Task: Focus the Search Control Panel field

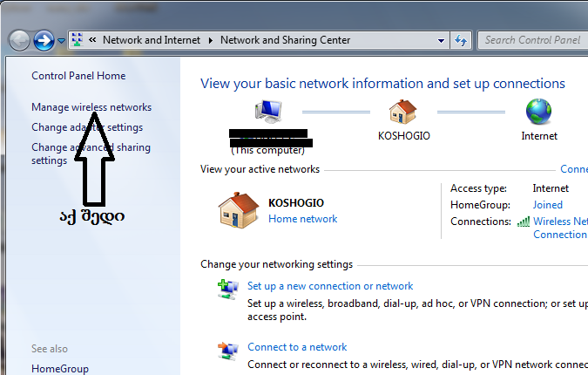Action: point(533,40)
